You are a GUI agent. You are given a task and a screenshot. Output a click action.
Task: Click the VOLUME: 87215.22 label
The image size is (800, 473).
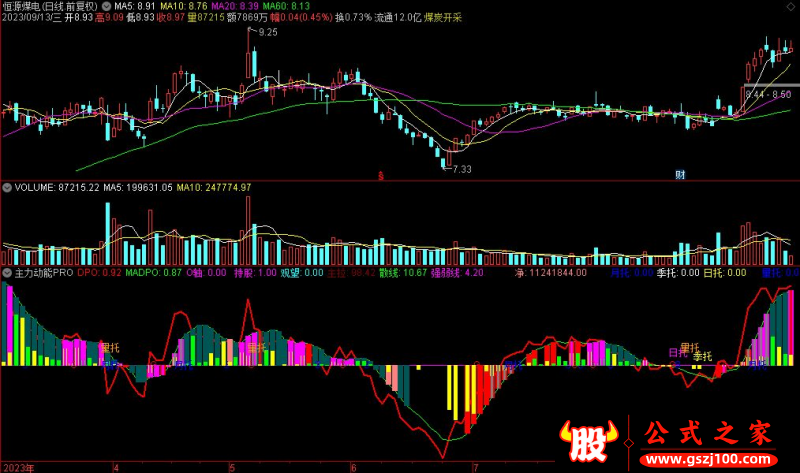pos(57,188)
